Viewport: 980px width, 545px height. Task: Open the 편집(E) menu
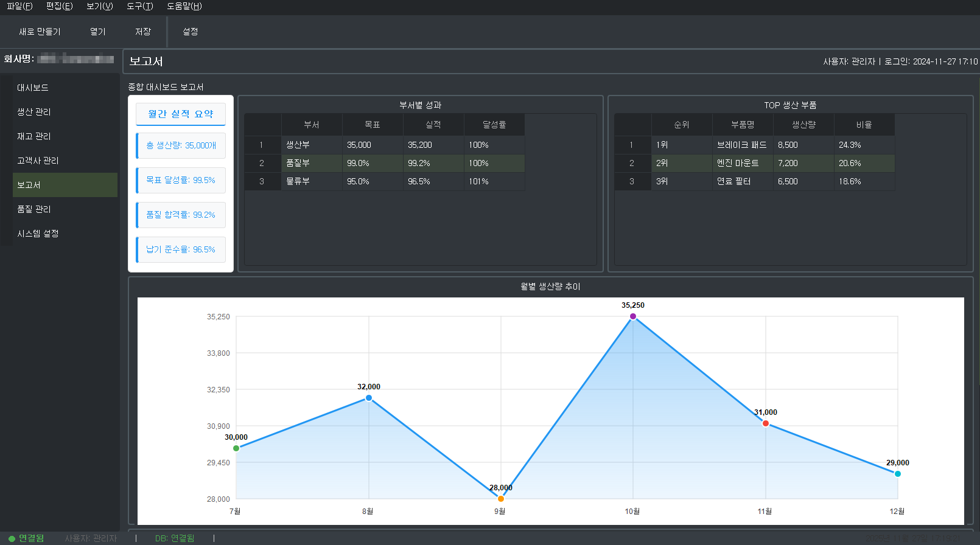(59, 6)
